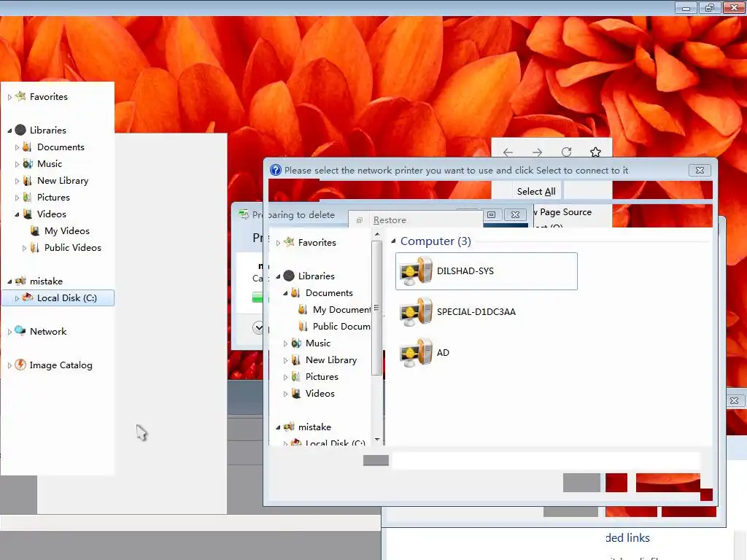Expand Public Videos node
Screen dimensions: 747x560
click(24, 248)
